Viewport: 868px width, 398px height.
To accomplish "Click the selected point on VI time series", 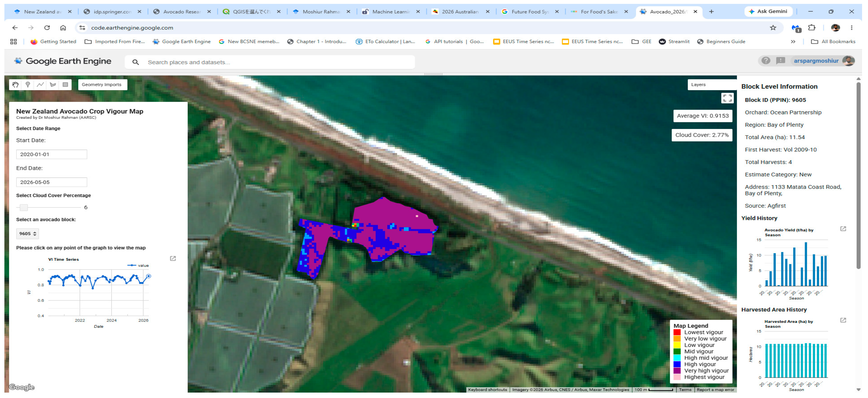I will pos(149,276).
